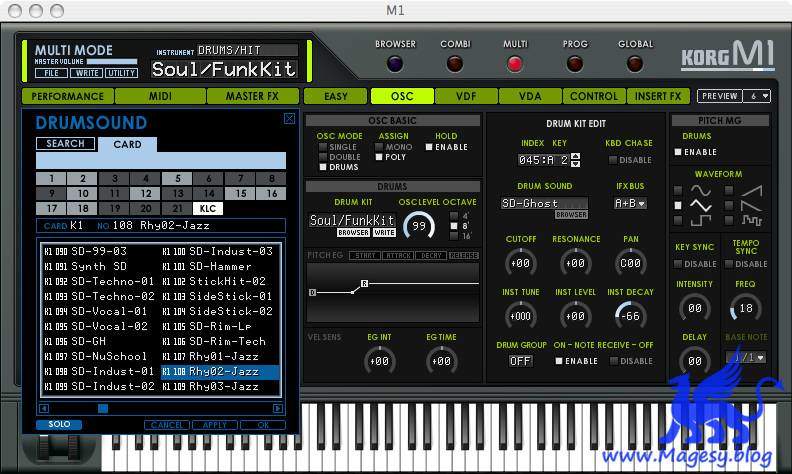Click the INST DECAY knob

click(x=630, y=316)
